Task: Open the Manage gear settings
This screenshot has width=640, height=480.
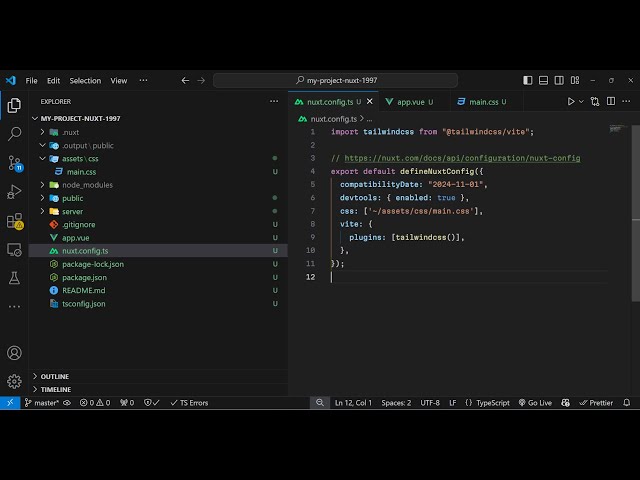Action: click(x=14, y=381)
